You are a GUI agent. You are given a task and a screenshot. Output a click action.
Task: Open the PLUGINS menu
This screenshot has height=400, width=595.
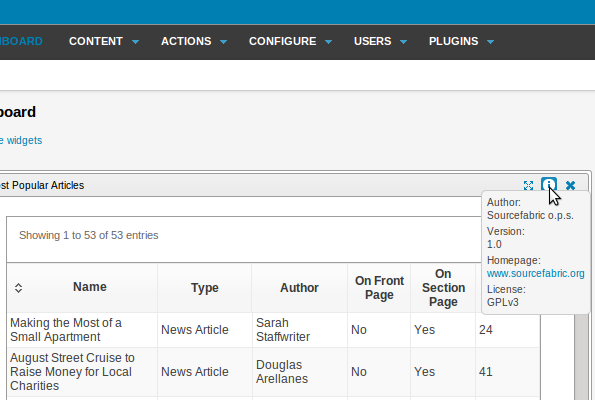pos(461,41)
